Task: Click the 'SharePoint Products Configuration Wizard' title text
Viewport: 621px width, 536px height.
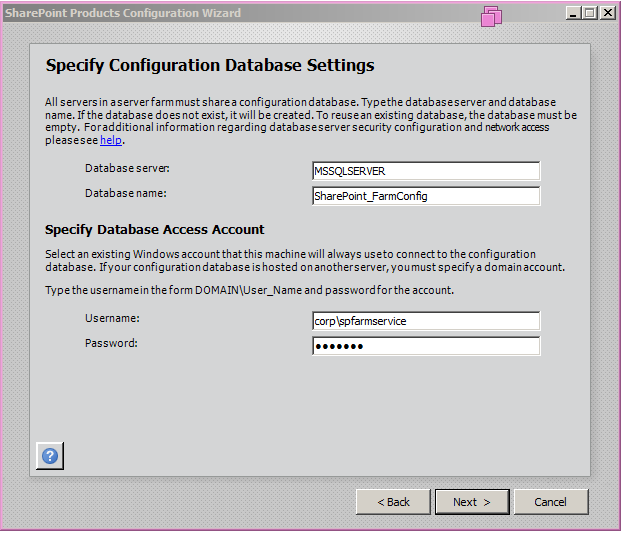Action: (123, 13)
